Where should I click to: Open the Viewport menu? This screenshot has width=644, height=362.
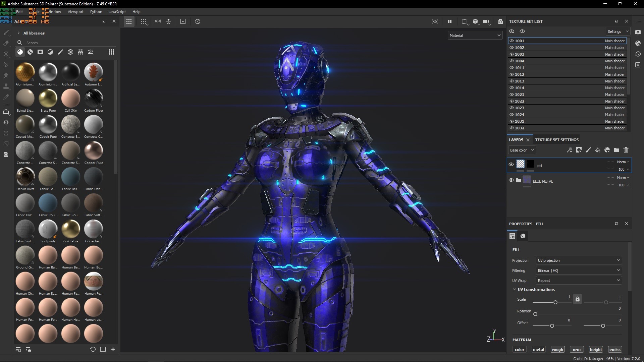[x=75, y=12]
